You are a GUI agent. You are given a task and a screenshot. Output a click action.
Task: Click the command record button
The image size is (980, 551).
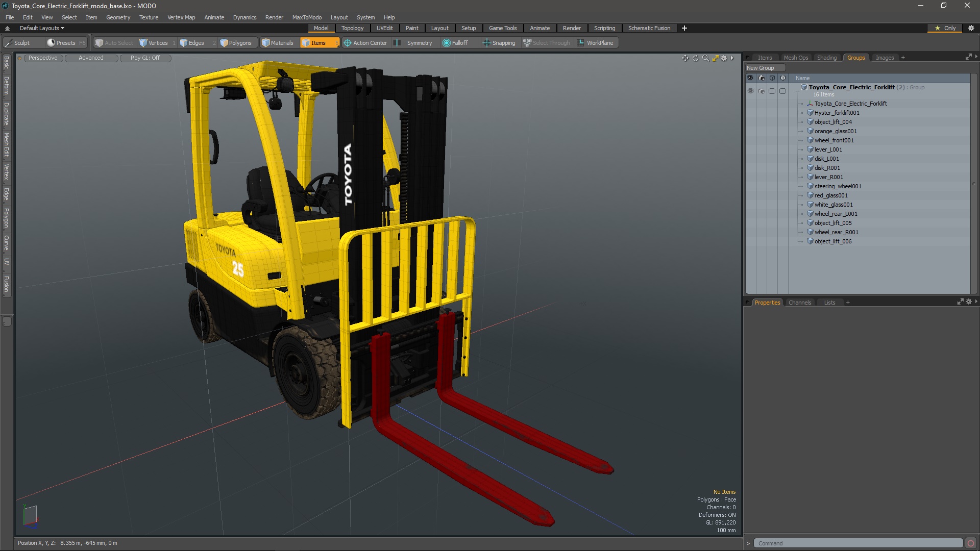pos(971,543)
